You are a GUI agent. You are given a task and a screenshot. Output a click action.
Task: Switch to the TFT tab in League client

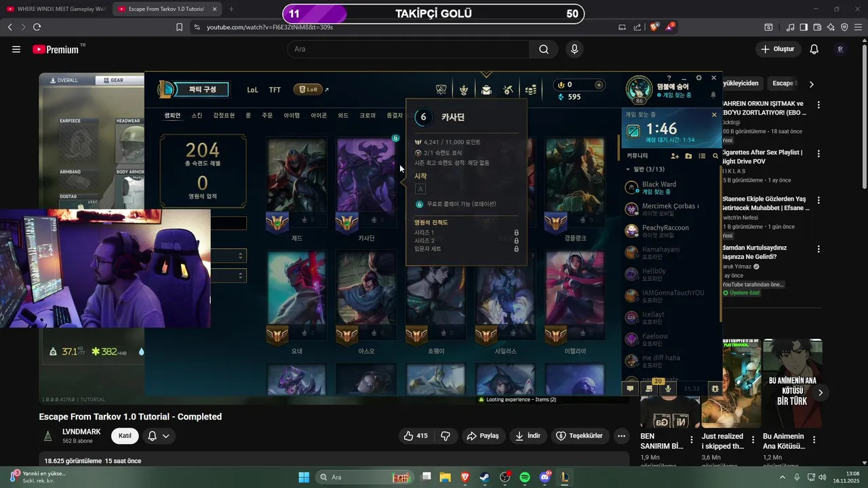coord(275,89)
